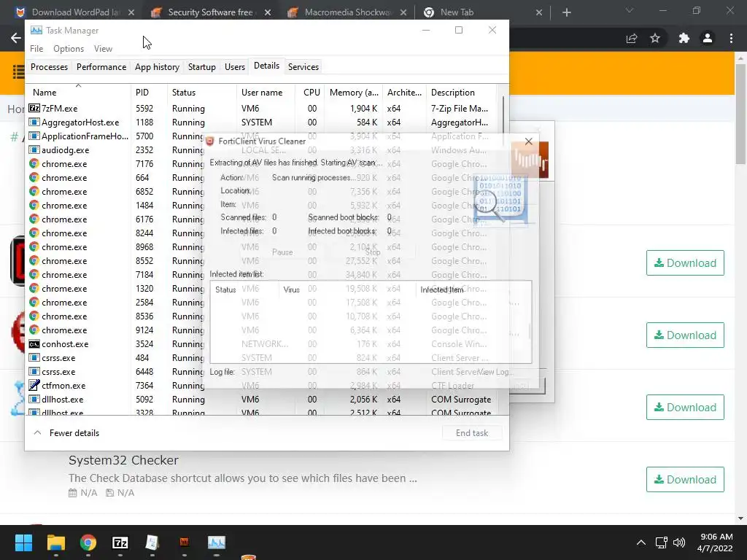747x560 pixels.
Task: Click End task button
Action: pyautogui.click(x=472, y=433)
